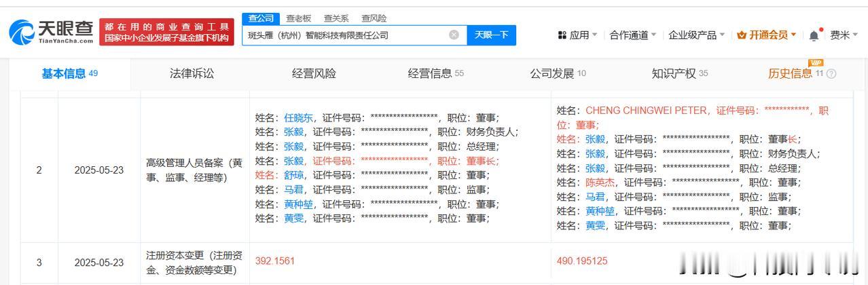Click the 天眼查 logo
The height and width of the screenshot is (285, 868).
[52, 31]
